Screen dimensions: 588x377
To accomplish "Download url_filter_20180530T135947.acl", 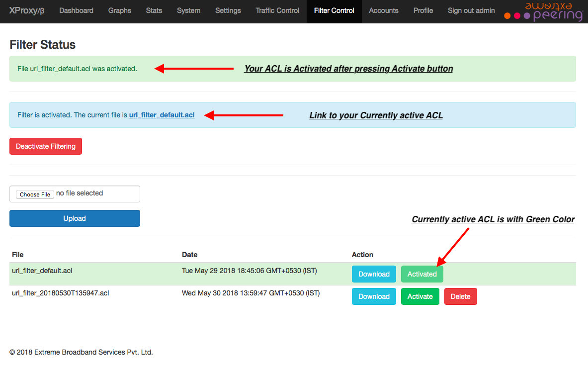I will [x=374, y=296].
